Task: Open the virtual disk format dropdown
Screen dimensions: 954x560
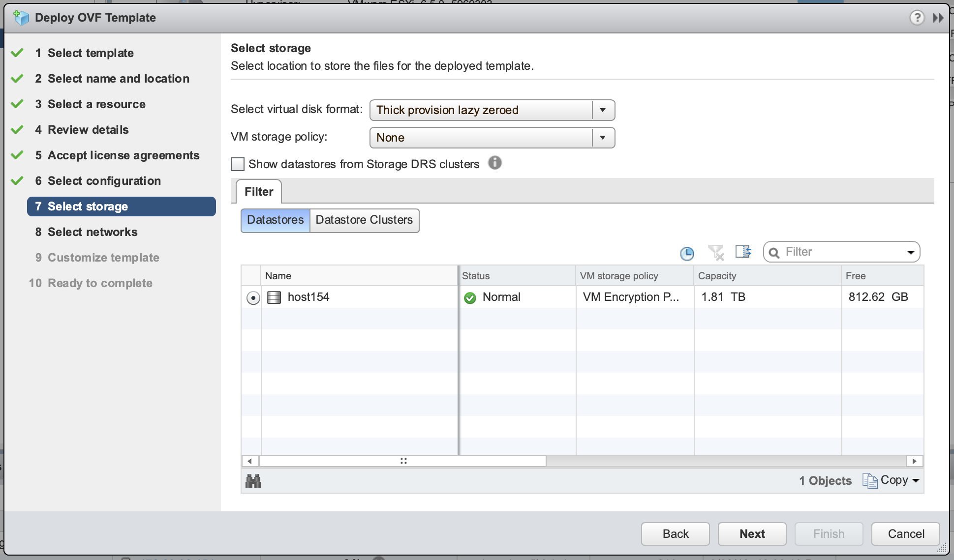Action: coord(604,110)
